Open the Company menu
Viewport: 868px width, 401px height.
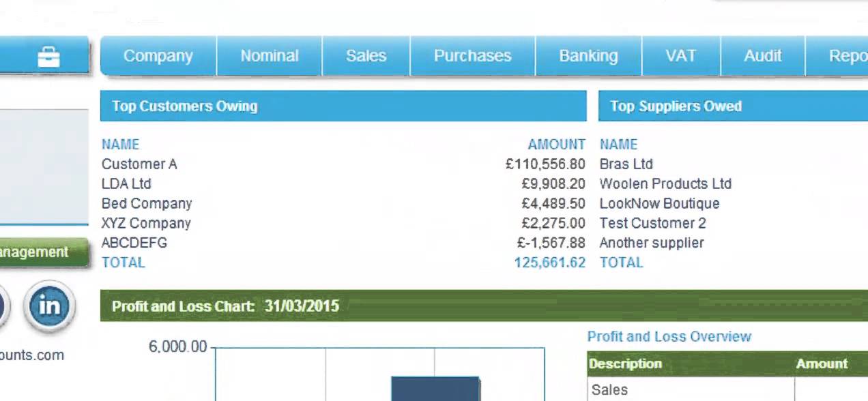158,56
